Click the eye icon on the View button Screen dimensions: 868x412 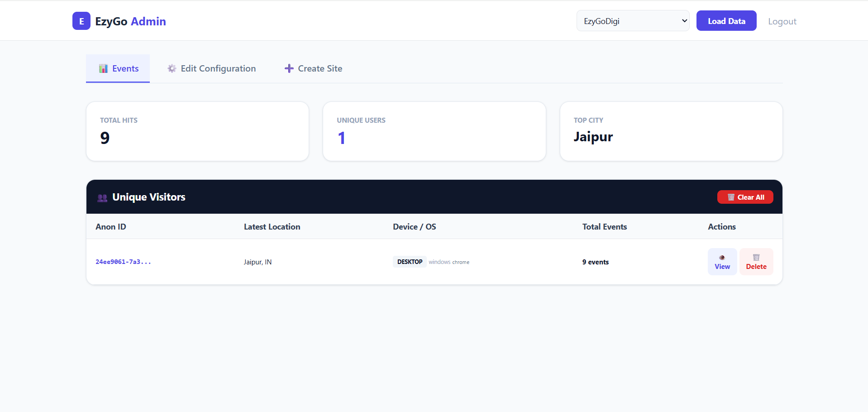click(x=722, y=257)
